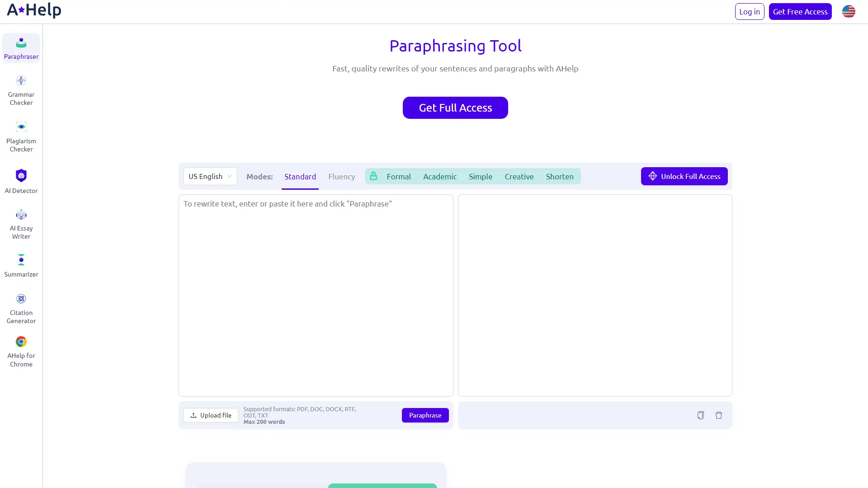Click the Log in button
Screen dimensions: 868x488
click(749, 12)
